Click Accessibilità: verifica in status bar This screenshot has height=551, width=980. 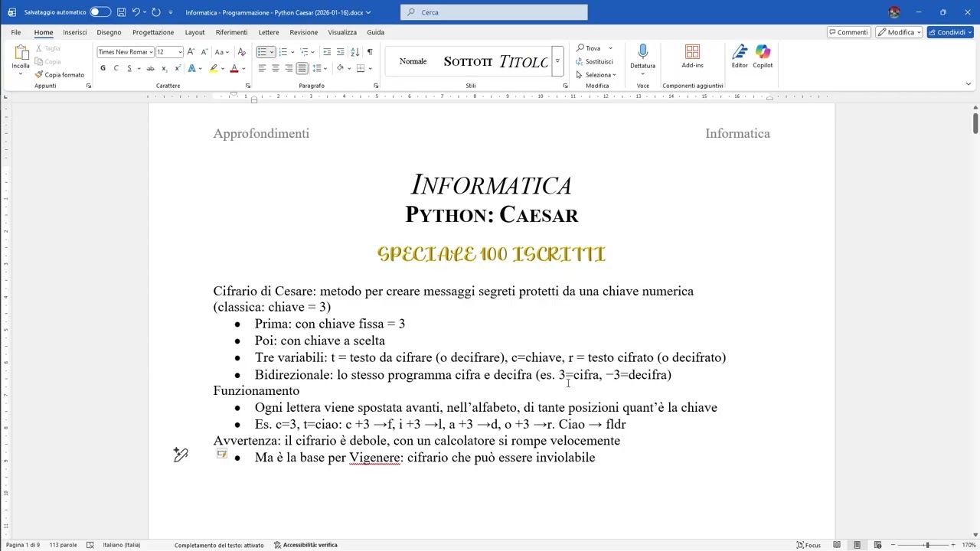pyautogui.click(x=305, y=545)
